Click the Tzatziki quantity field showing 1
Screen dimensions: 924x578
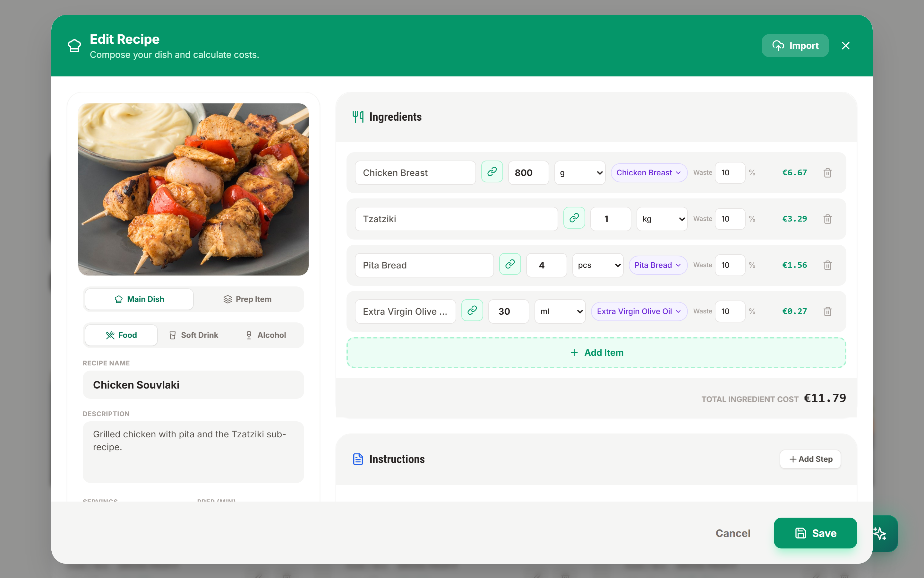[611, 219]
